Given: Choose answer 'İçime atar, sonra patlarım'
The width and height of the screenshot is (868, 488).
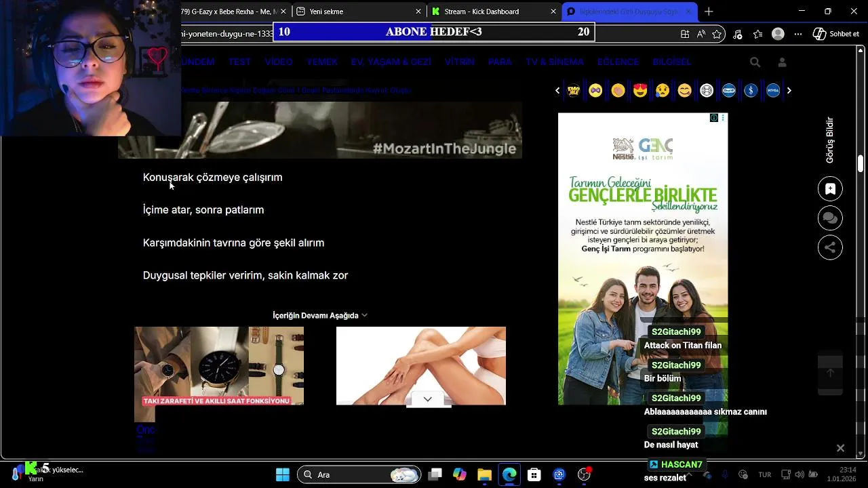Looking at the screenshot, I should coord(203,210).
